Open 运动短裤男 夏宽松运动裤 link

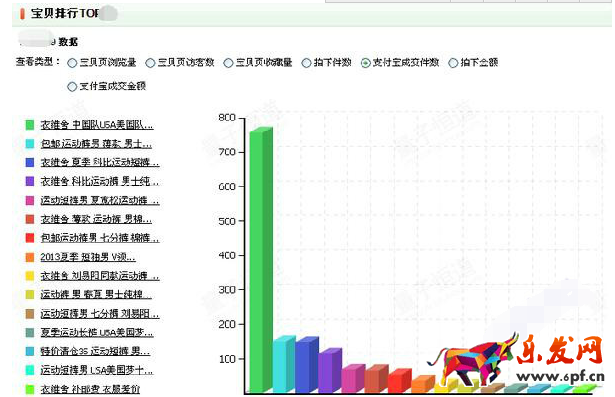pyautogui.click(x=100, y=200)
